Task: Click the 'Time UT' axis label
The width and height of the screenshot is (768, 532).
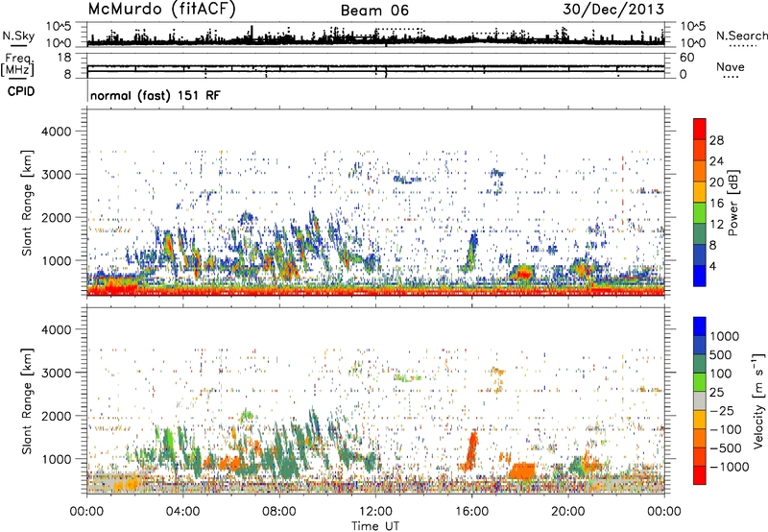Action: pyautogui.click(x=375, y=526)
